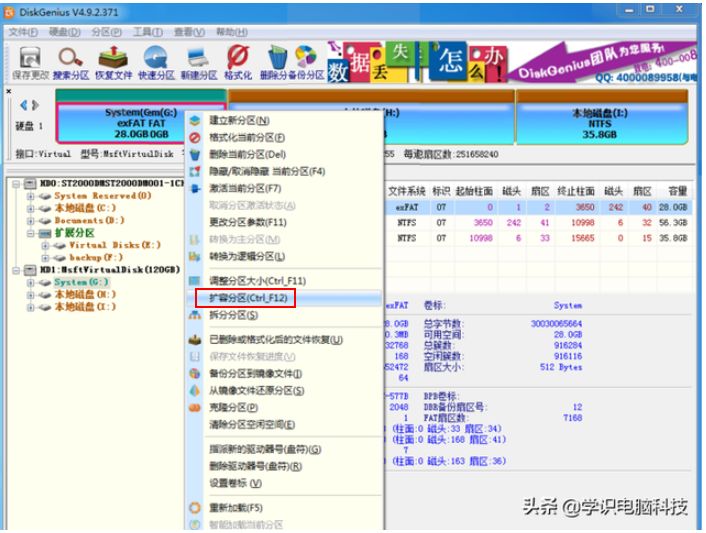Expand backup(F:) tree node
This screenshot has height=533, width=706.
point(45,258)
